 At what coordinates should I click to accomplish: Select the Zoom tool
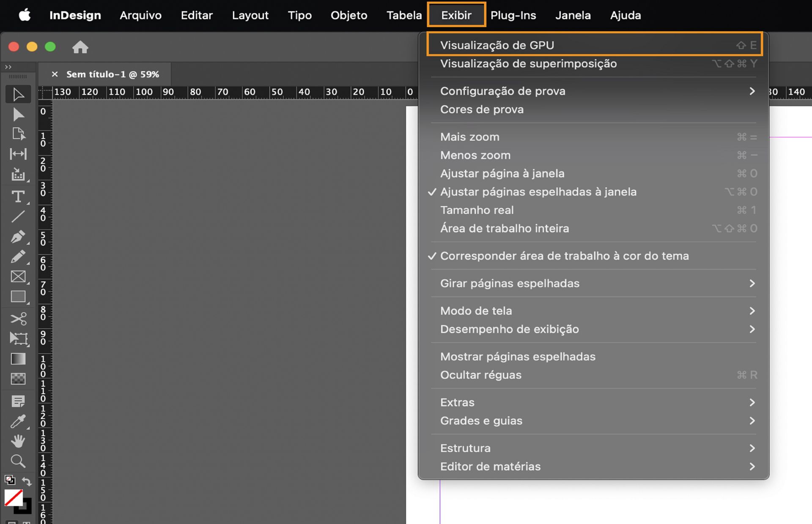pyautogui.click(x=18, y=461)
